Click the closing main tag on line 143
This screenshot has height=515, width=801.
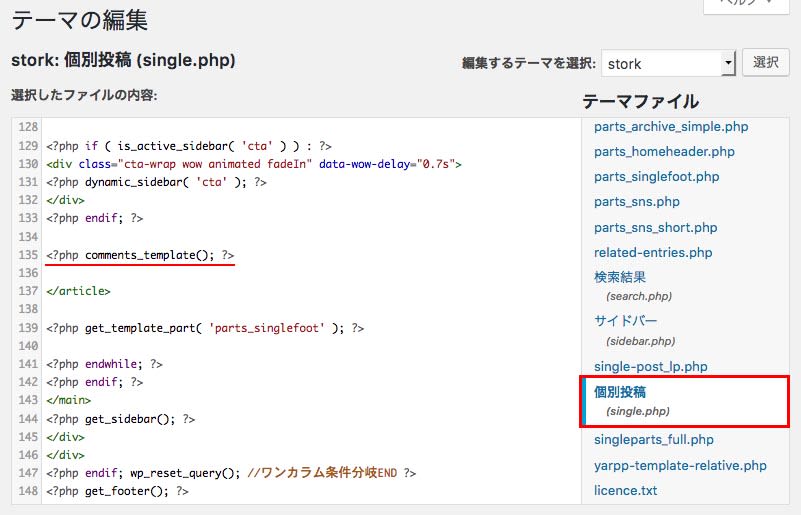[x=68, y=400]
